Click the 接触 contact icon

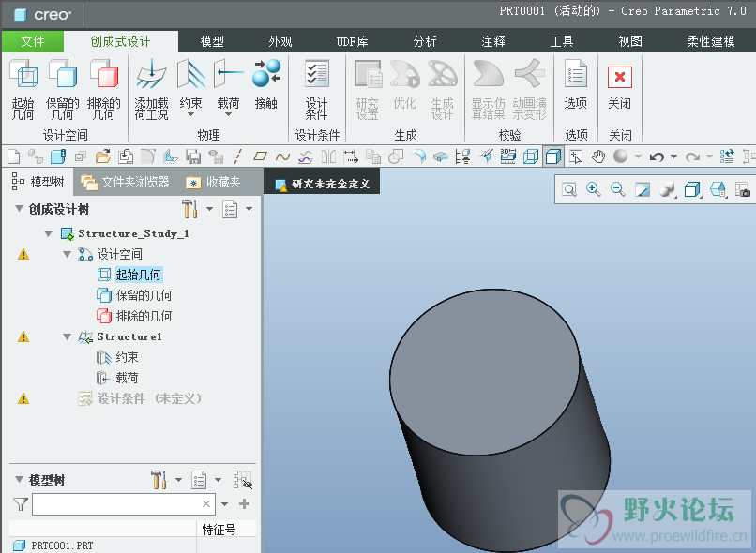[x=266, y=74]
